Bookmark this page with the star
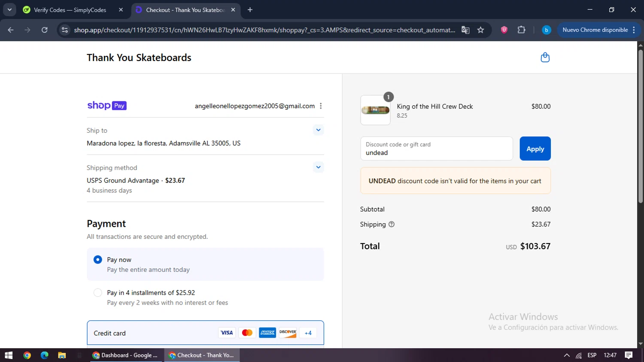Viewport: 644px width, 362px height. (x=481, y=30)
